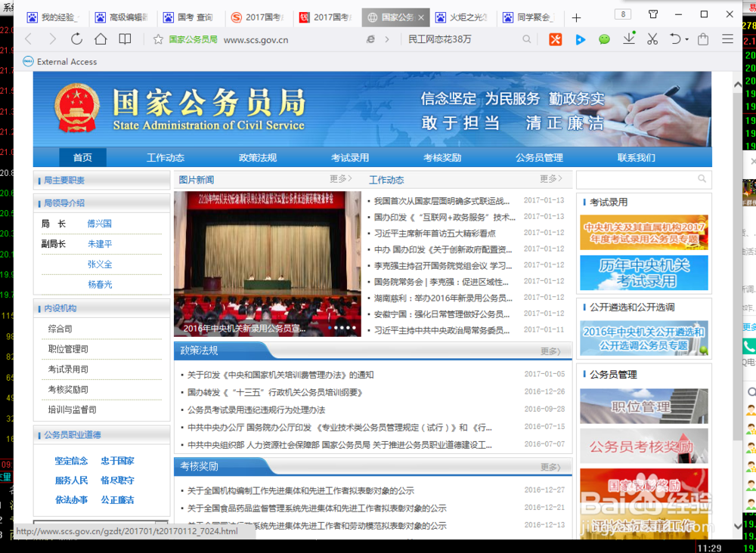
Task: Click the browser address bar URL
Action: pyautogui.click(x=256, y=40)
